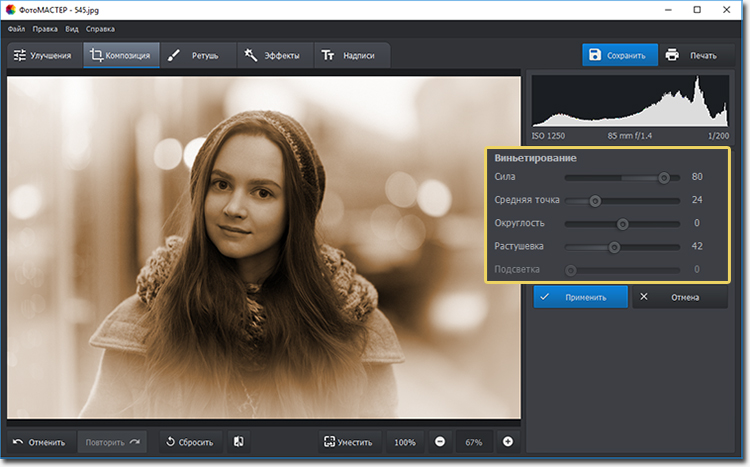
Task: Redo the action with Повторить
Action: (111, 442)
